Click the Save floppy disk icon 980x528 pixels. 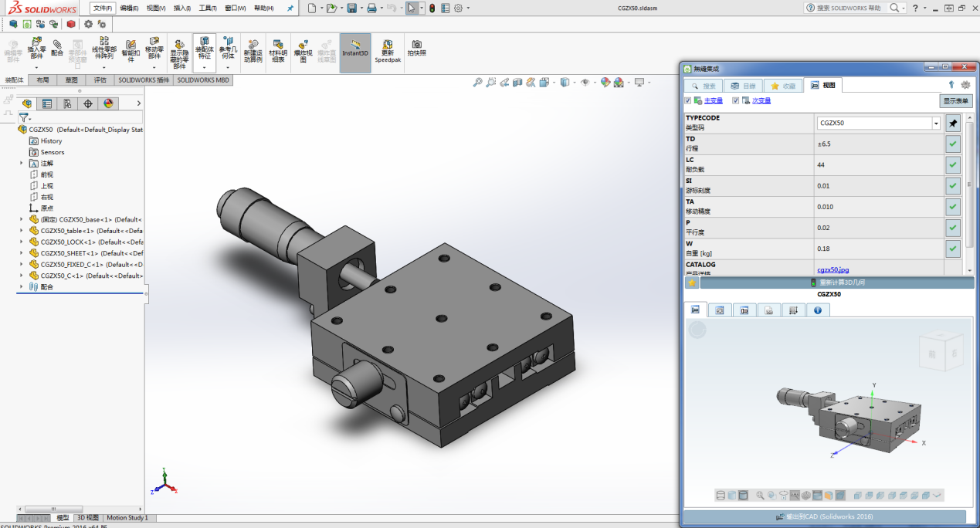pyautogui.click(x=351, y=8)
